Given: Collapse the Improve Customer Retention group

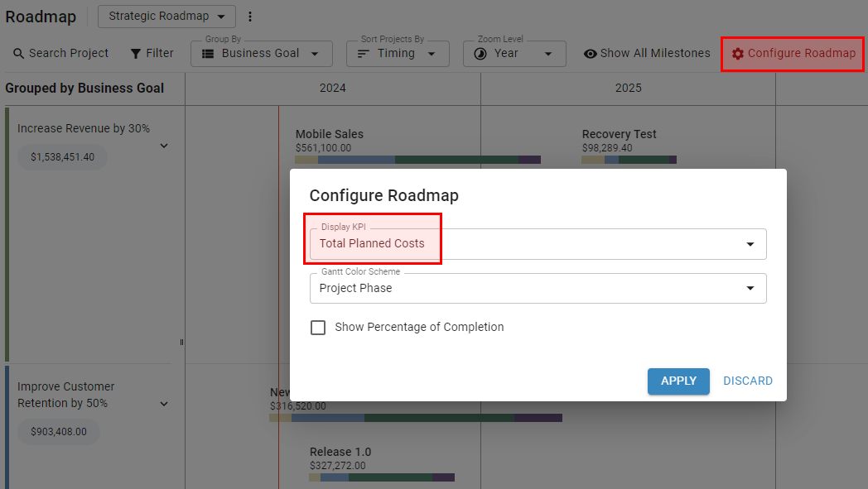Looking at the screenshot, I should 164,404.
